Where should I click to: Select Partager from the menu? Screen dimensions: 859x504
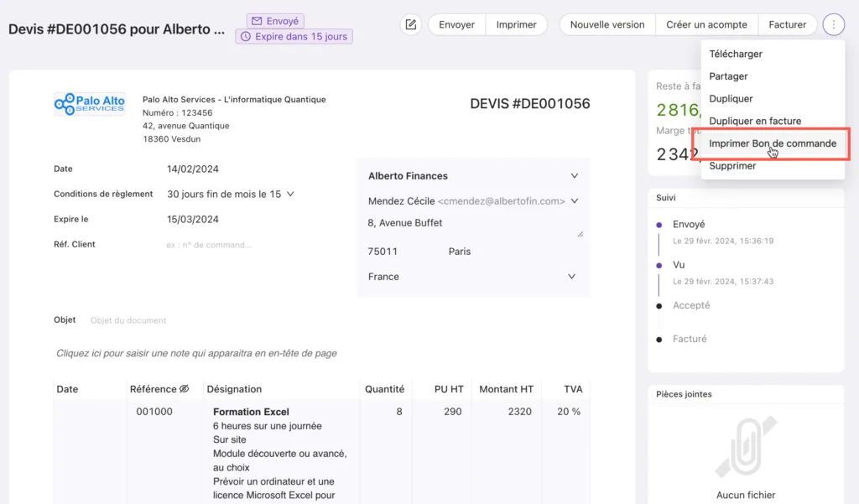(773, 76)
